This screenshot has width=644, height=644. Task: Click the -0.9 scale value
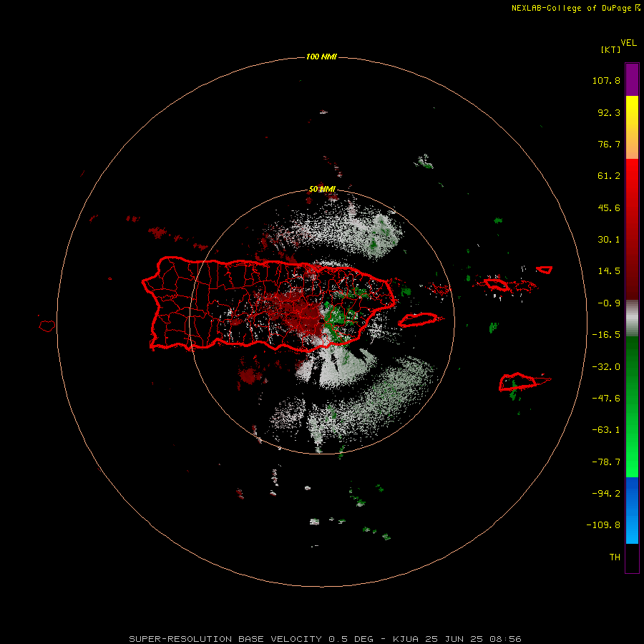click(609, 303)
